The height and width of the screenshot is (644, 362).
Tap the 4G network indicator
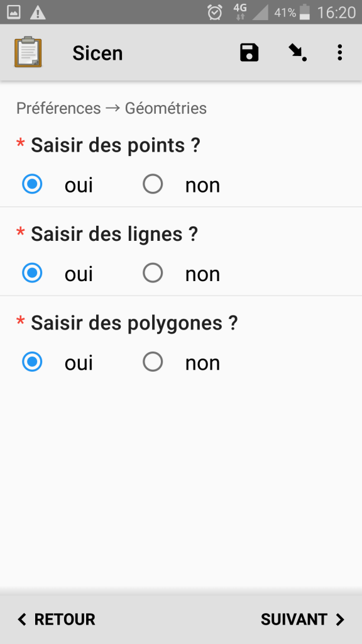240,12
